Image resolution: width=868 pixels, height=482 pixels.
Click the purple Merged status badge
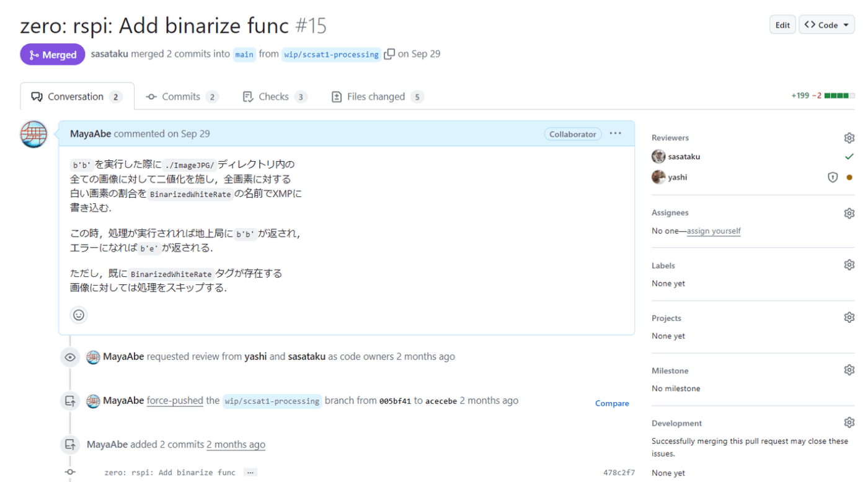53,55
